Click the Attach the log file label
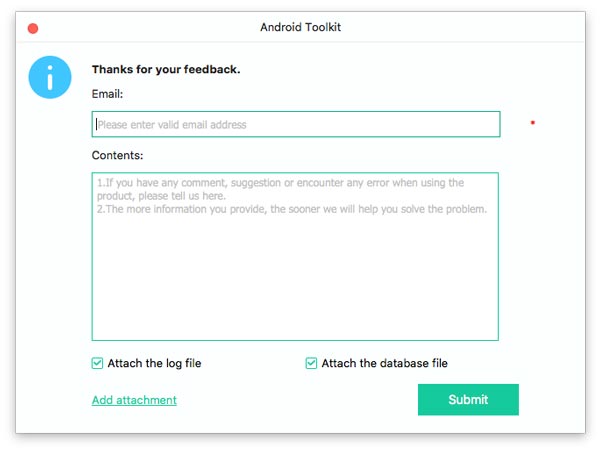This screenshot has width=600, height=451. coord(154,363)
